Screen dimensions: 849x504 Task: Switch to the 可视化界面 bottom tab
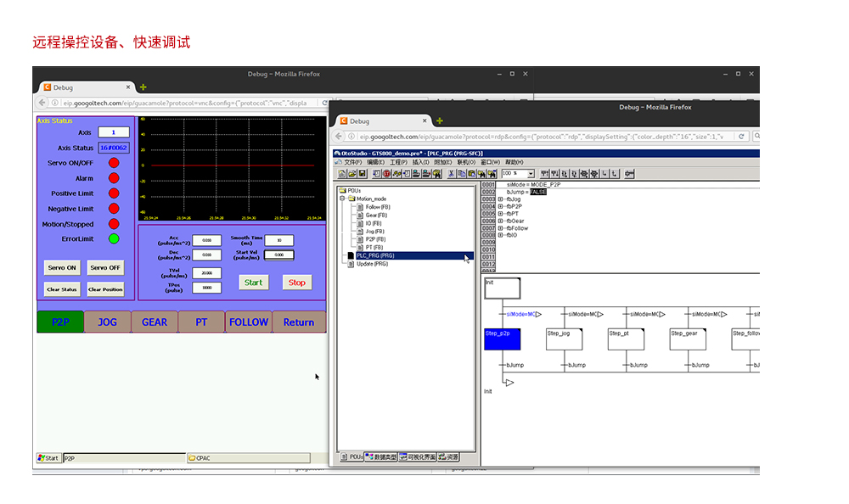click(x=418, y=456)
